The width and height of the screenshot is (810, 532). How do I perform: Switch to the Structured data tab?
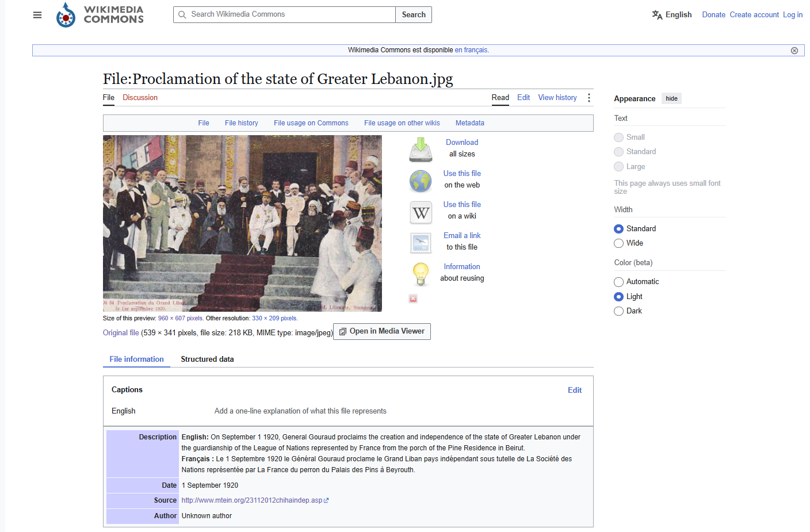207,359
